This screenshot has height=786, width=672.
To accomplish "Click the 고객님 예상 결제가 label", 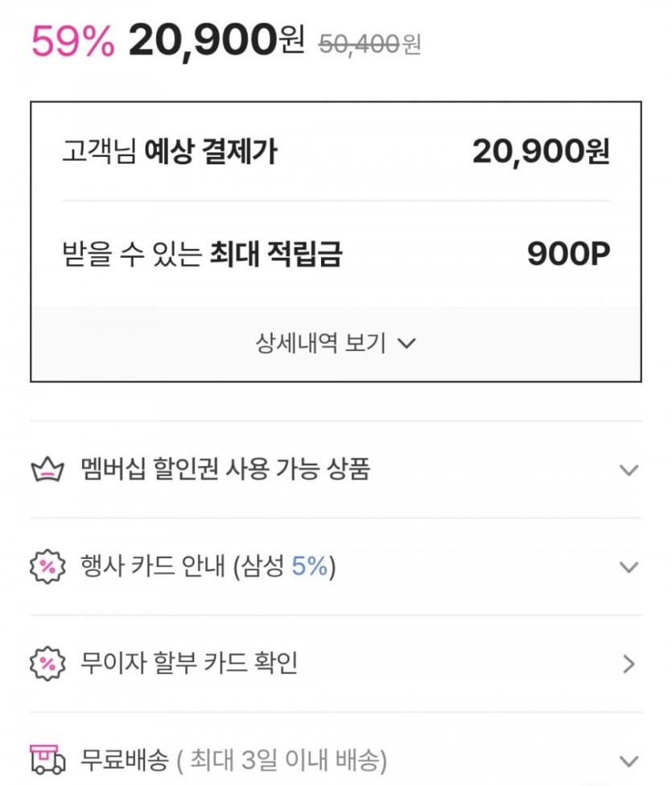I will tap(169, 151).
